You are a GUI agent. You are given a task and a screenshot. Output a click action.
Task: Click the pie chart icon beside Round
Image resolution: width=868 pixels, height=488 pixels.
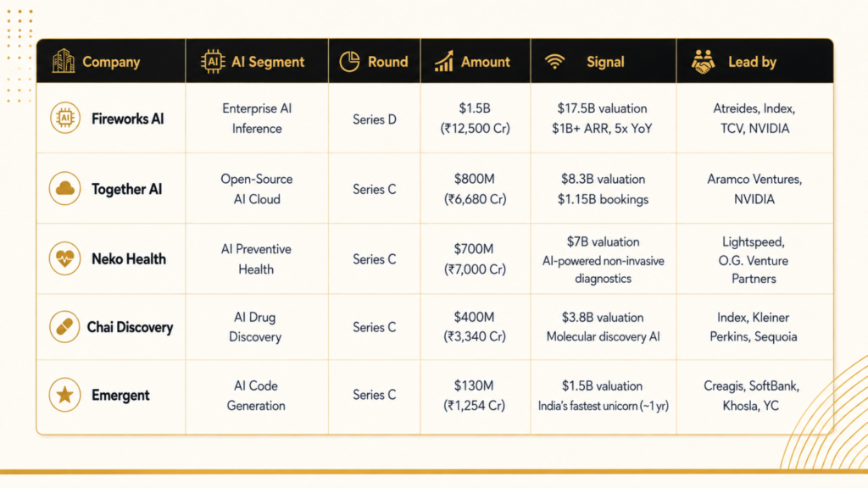[x=349, y=61]
